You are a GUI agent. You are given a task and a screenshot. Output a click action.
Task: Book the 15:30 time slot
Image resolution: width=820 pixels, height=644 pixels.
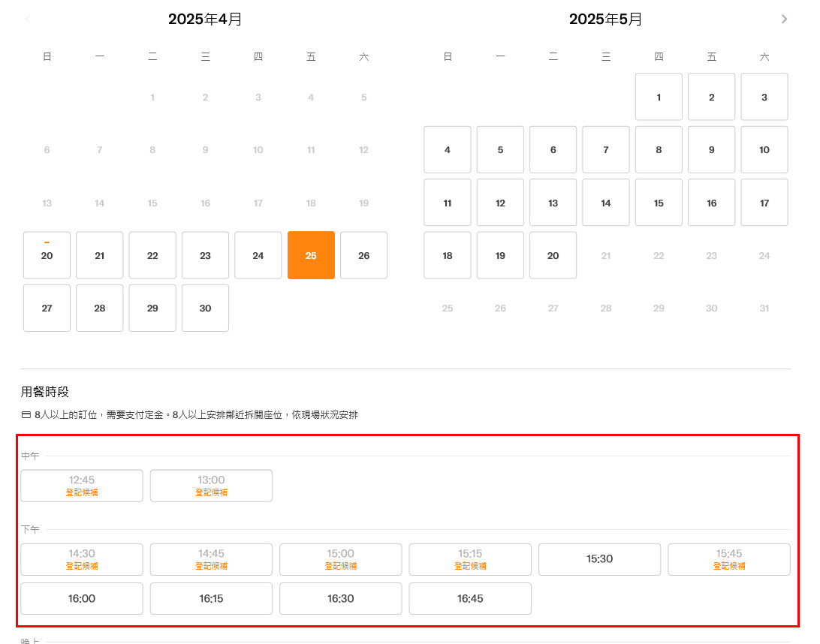(599, 559)
